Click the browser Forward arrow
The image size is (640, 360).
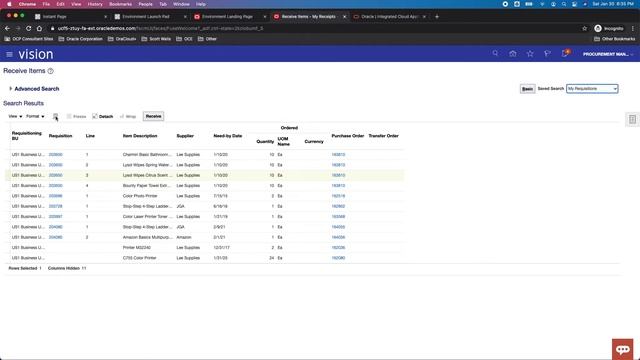pos(18,28)
